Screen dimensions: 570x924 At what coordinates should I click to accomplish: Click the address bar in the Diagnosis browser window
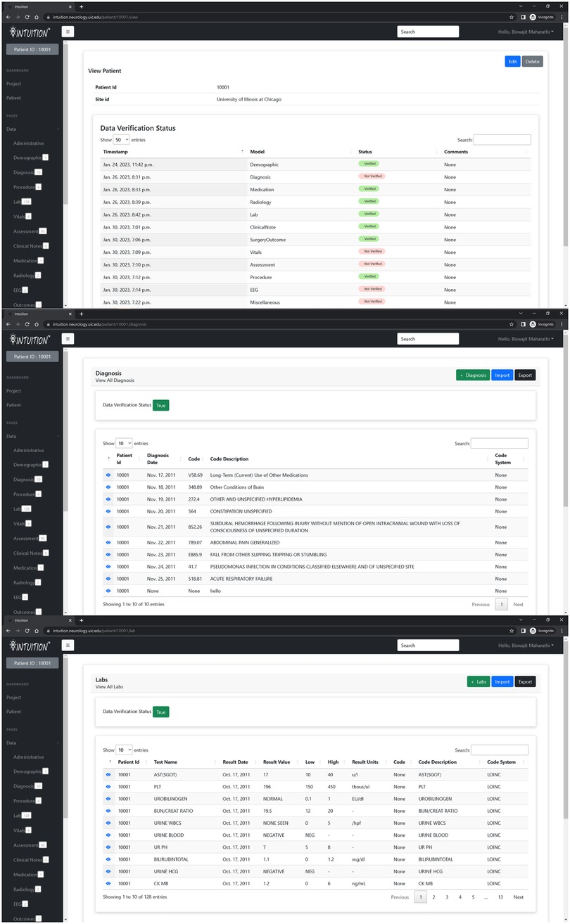274,323
